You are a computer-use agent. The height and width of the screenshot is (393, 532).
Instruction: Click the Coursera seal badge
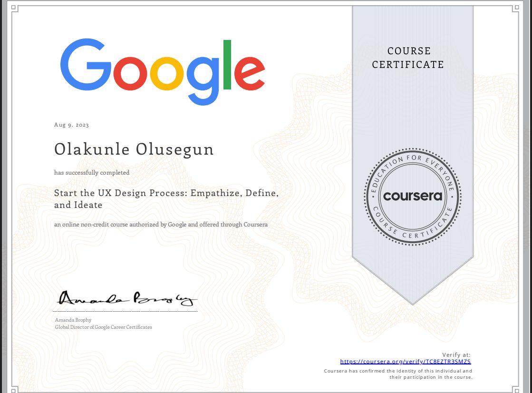coord(413,196)
